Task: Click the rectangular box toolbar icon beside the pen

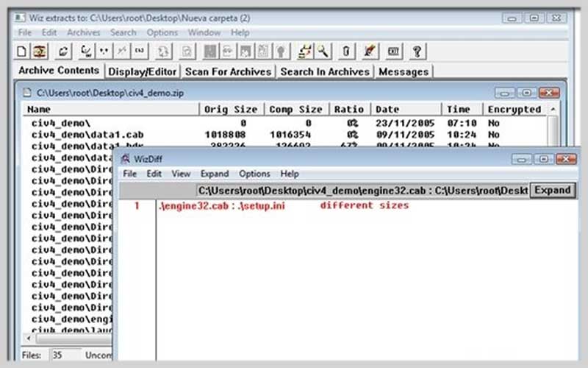Action: [393, 51]
